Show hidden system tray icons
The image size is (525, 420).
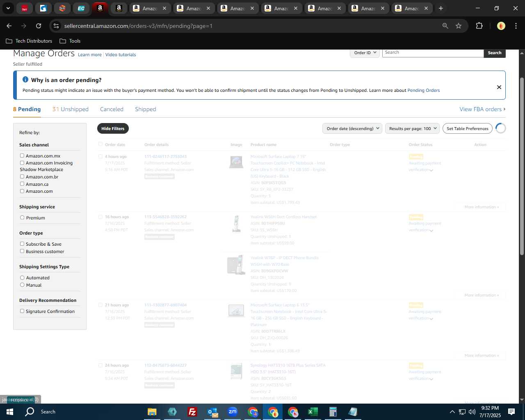pyautogui.click(x=452, y=412)
